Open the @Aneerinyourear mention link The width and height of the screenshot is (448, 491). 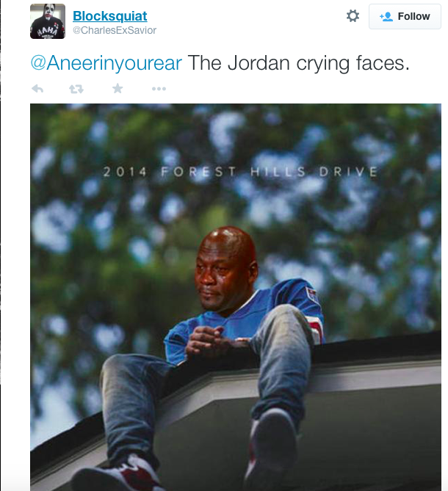106,63
